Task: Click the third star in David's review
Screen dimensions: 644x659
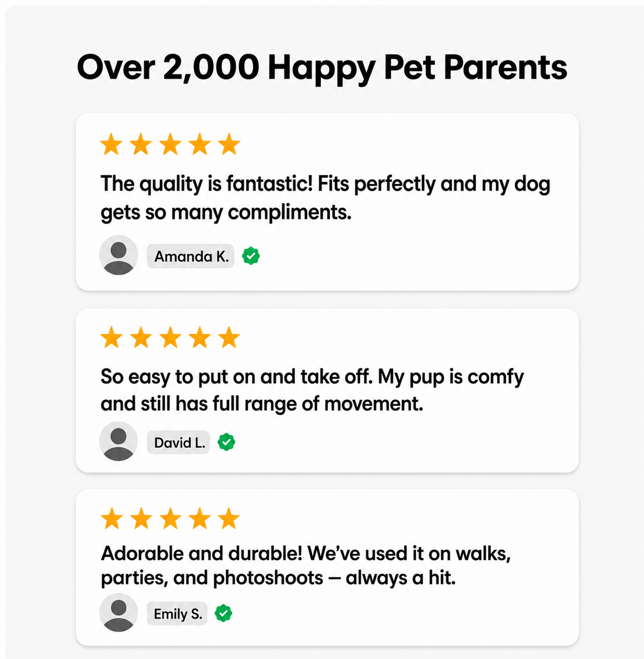Action: coord(170,338)
